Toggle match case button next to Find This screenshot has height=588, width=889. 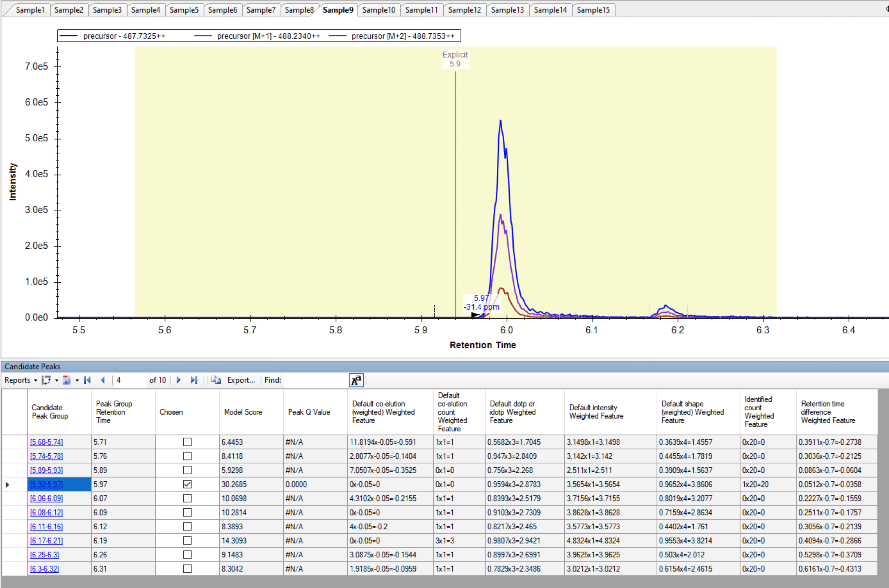355,380
